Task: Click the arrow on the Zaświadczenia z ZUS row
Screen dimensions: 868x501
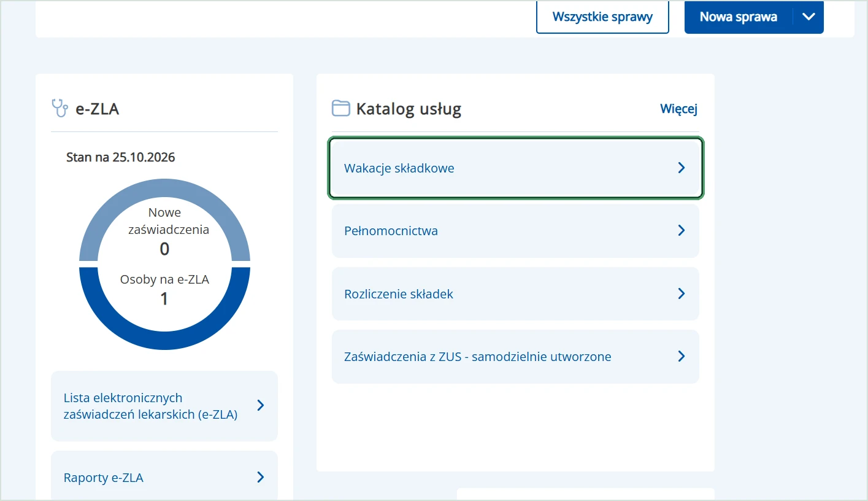Action: [x=681, y=356]
